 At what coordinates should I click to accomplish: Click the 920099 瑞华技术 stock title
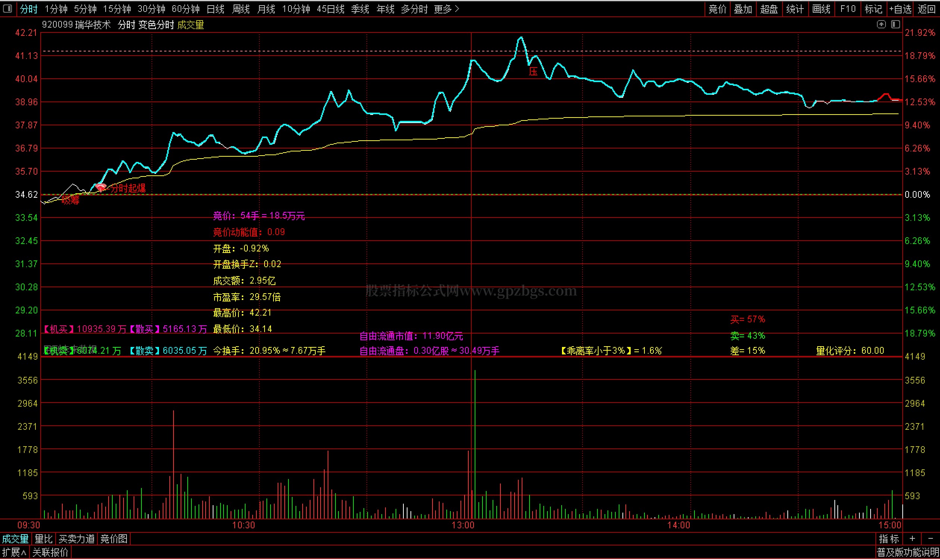tap(76, 25)
